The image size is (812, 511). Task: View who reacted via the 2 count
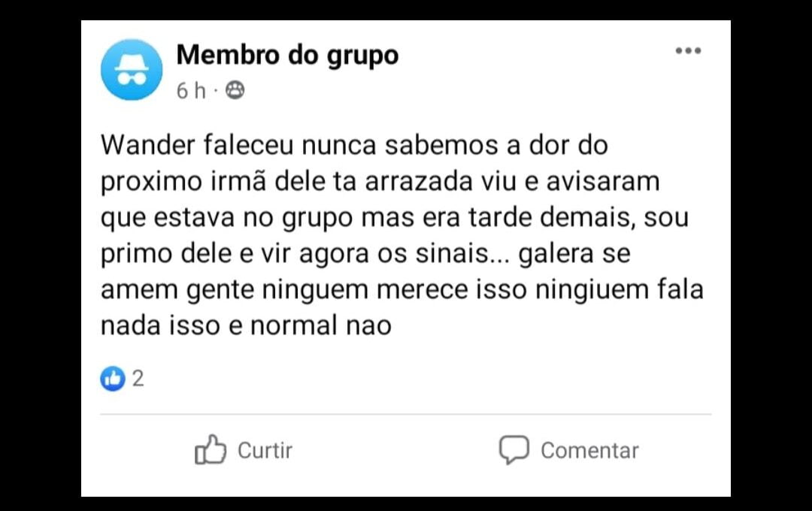tap(138, 379)
